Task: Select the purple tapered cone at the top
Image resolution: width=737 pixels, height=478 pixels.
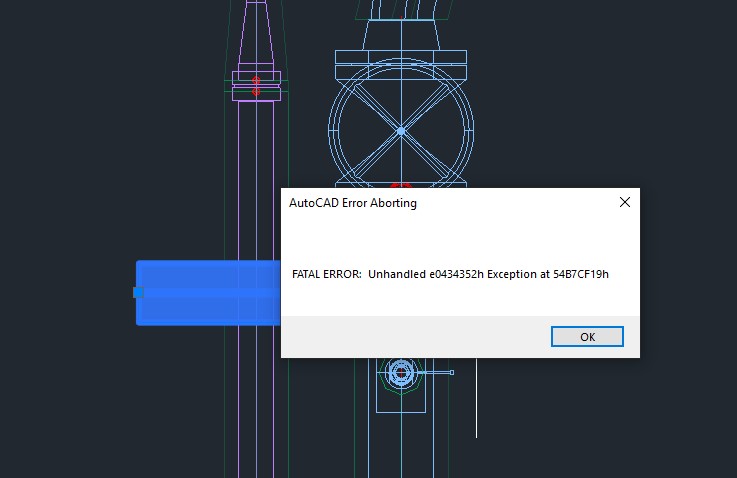Action: tap(256, 33)
